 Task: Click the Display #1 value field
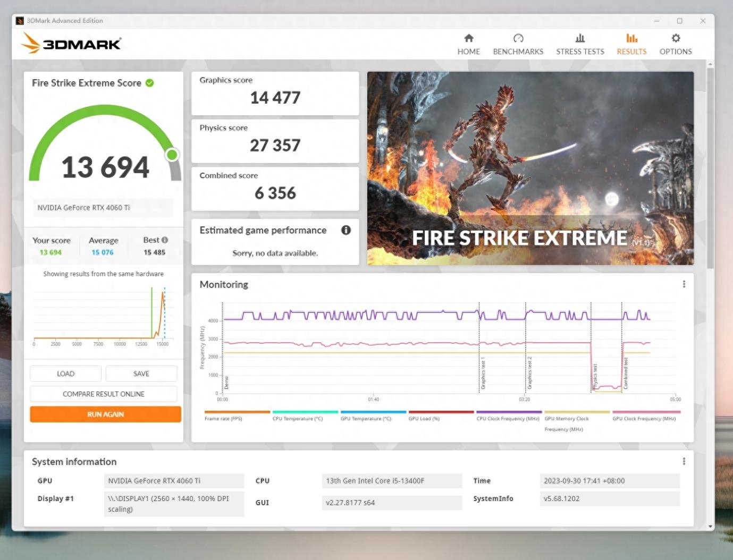(x=174, y=504)
